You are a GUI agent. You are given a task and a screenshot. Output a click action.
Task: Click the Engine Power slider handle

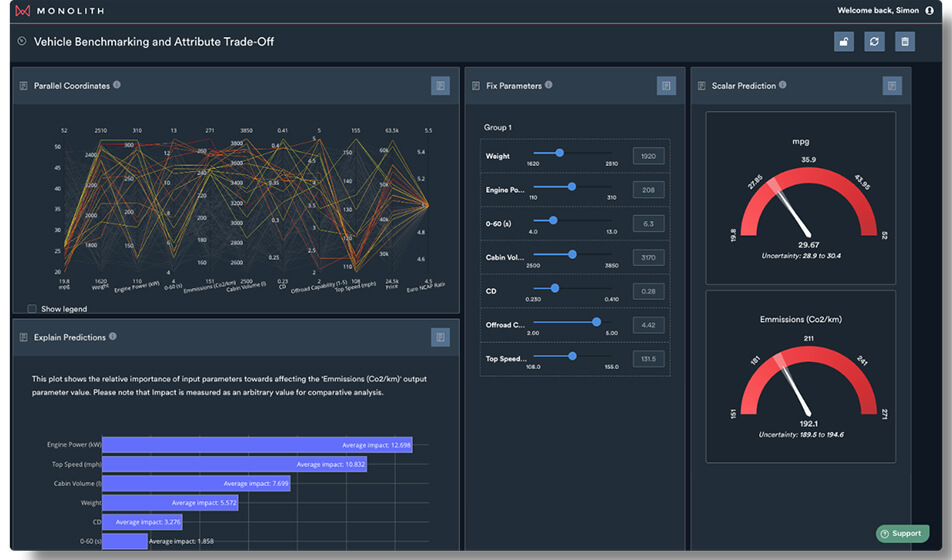click(572, 186)
